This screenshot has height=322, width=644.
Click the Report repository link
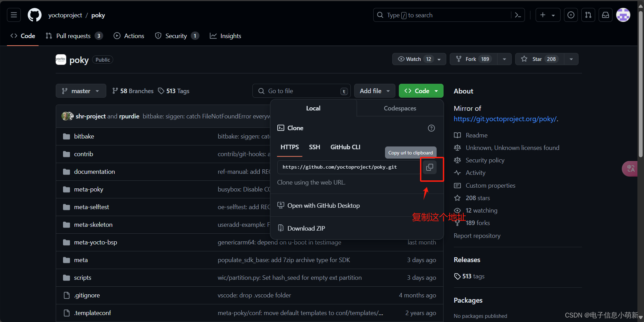coord(477,236)
